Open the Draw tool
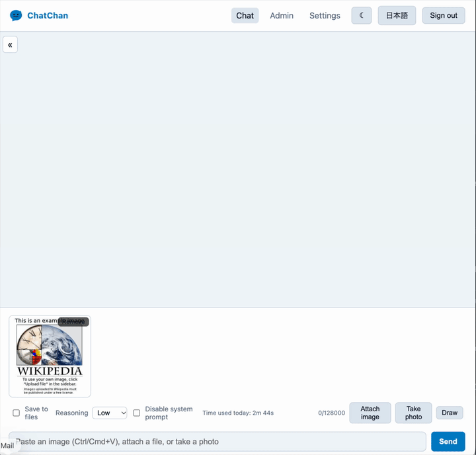 [x=450, y=413]
